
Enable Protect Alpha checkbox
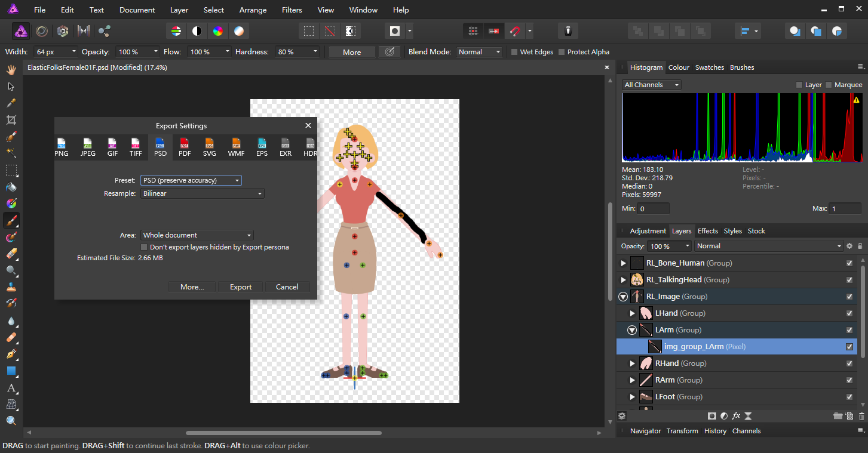[561, 52]
